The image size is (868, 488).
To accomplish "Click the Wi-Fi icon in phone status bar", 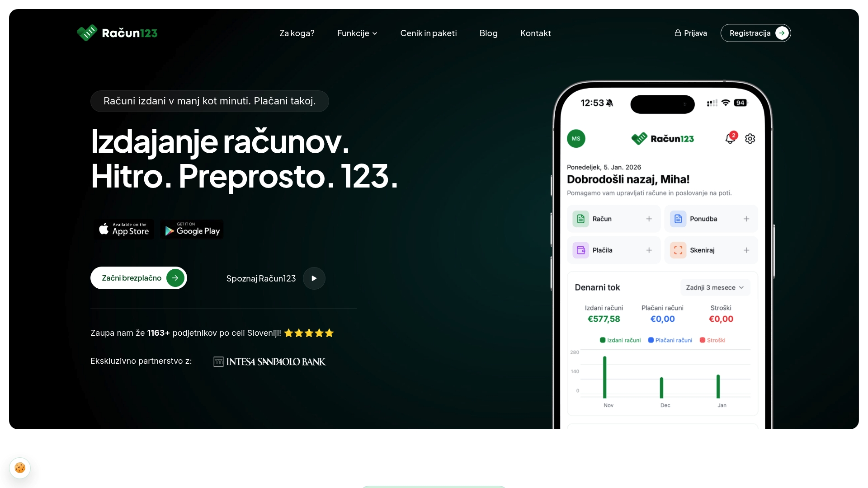I will (x=726, y=103).
